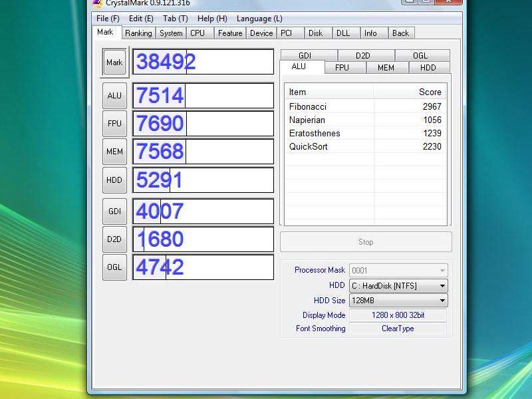The height and width of the screenshot is (399, 532).
Task: Click the Mark benchmark button
Action: 114,63
